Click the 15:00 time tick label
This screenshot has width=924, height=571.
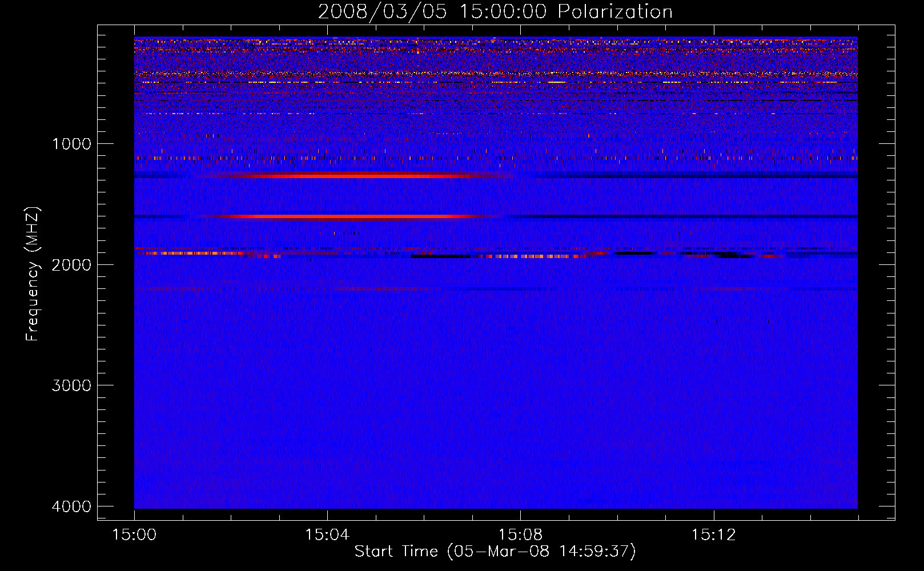pyautogui.click(x=134, y=535)
